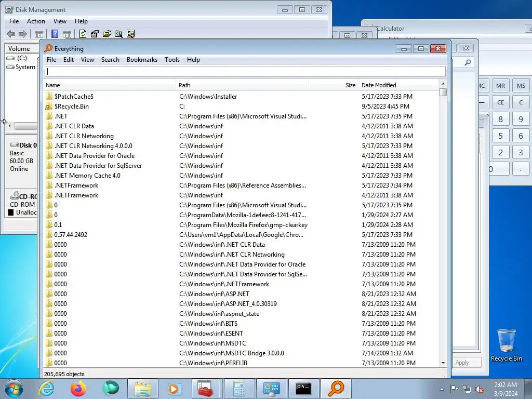
Task: Sort results by the Size column header
Action: pos(333,85)
